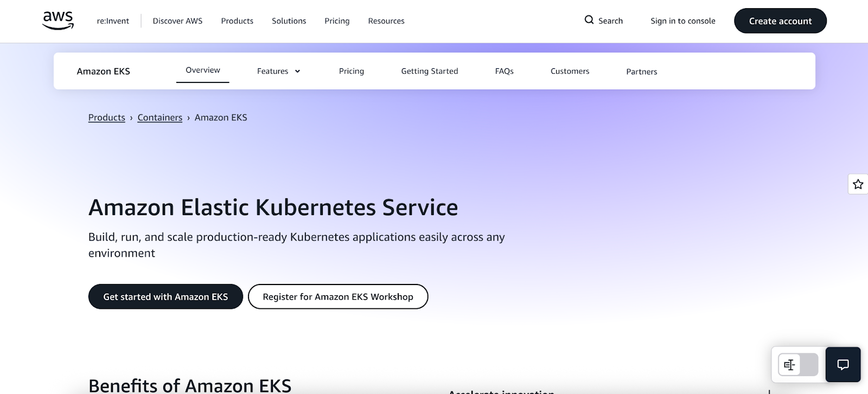Open the top Products menu
Image resolution: width=868 pixels, height=394 pixels.
[237, 21]
